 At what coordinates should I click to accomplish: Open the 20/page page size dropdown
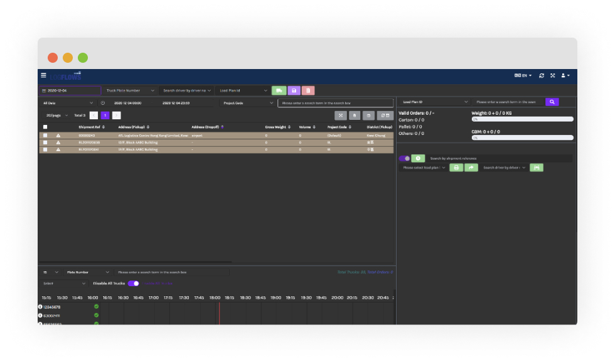click(x=57, y=115)
